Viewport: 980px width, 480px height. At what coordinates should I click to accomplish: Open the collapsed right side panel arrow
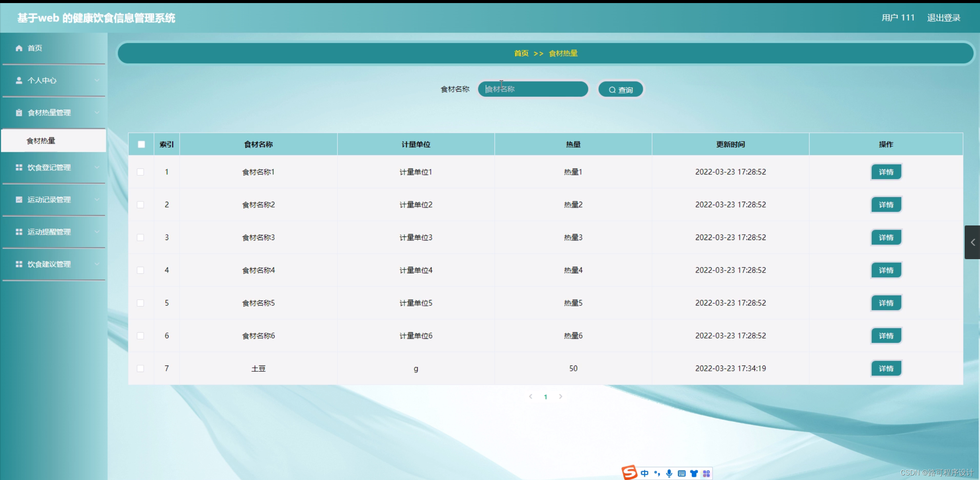tap(972, 242)
